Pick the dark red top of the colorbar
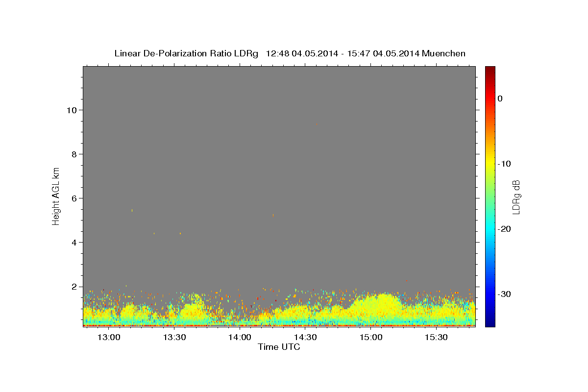Image resolution: width=588 pixels, height=392 pixels. tap(490, 70)
